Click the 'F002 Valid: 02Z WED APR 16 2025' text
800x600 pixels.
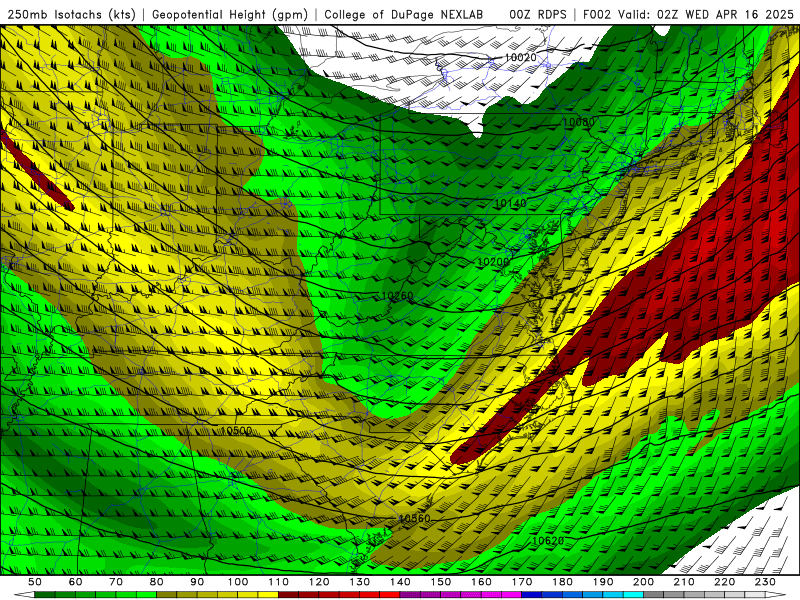[688, 15]
